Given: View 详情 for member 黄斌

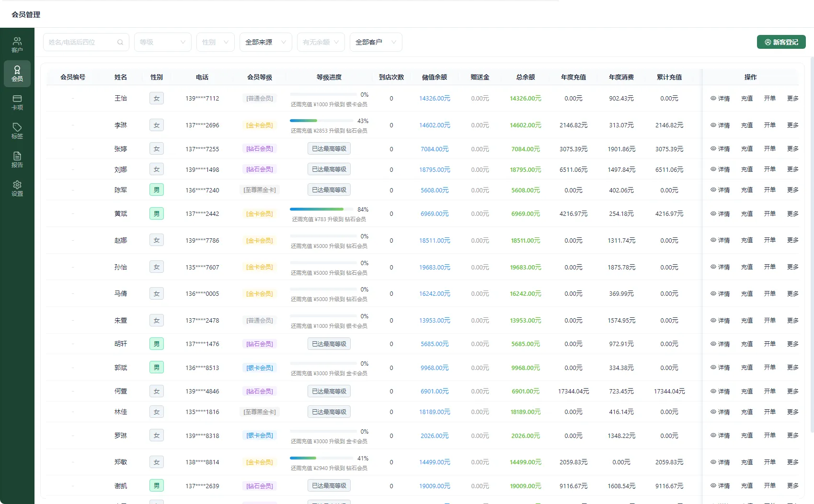Looking at the screenshot, I should pyautogui.click(x=720, y=214).
